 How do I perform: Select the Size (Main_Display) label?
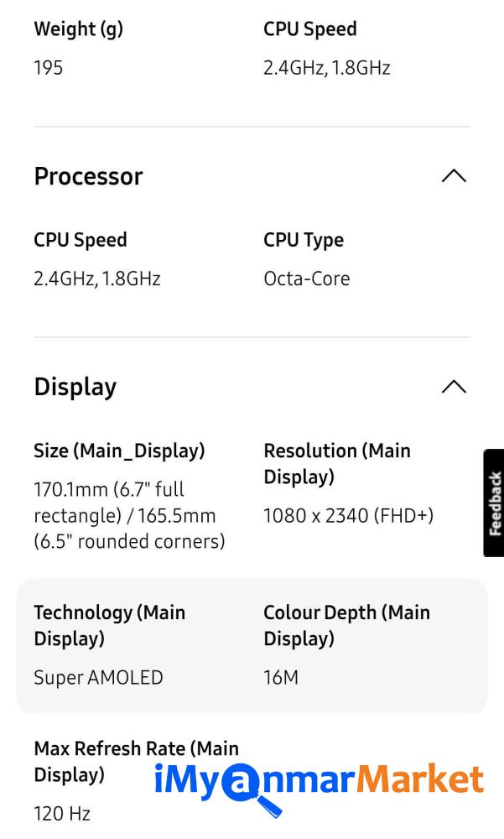[x=119, y=451]
